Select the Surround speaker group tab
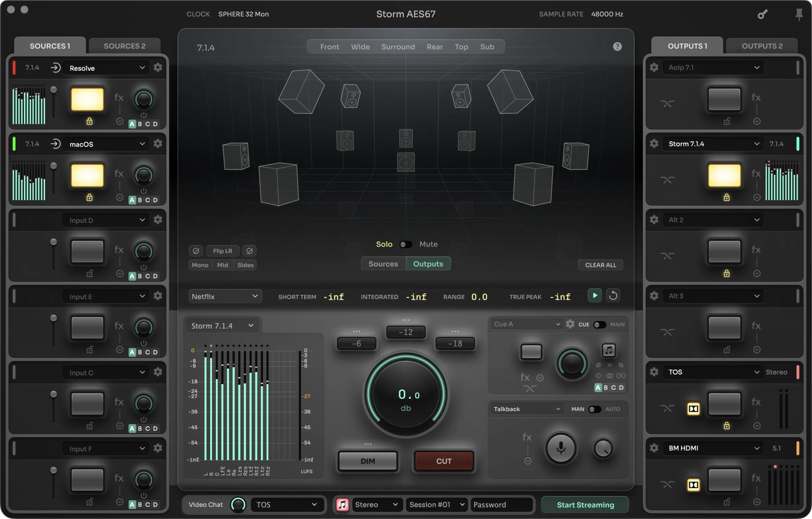Viewport: 812px width, 519px height. point(398,47)
